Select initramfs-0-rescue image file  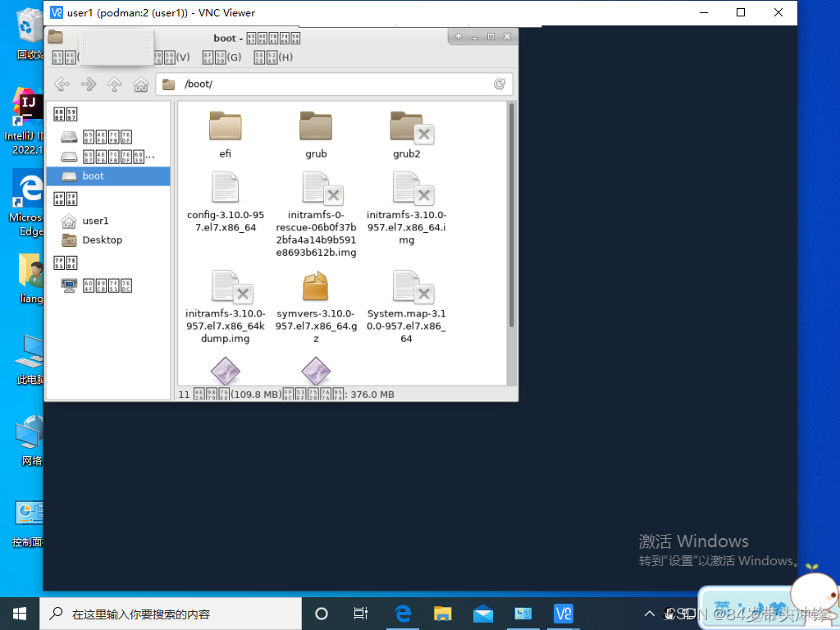[x=316, y=214]
